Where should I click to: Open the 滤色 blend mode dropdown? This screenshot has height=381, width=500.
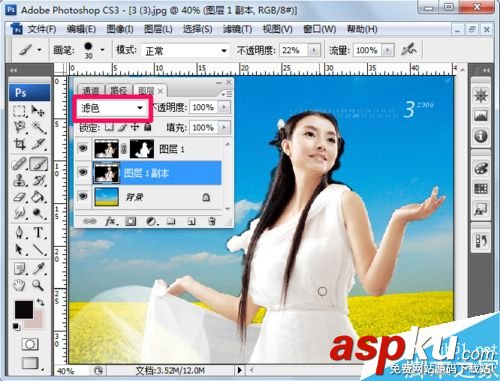(112, 108)
